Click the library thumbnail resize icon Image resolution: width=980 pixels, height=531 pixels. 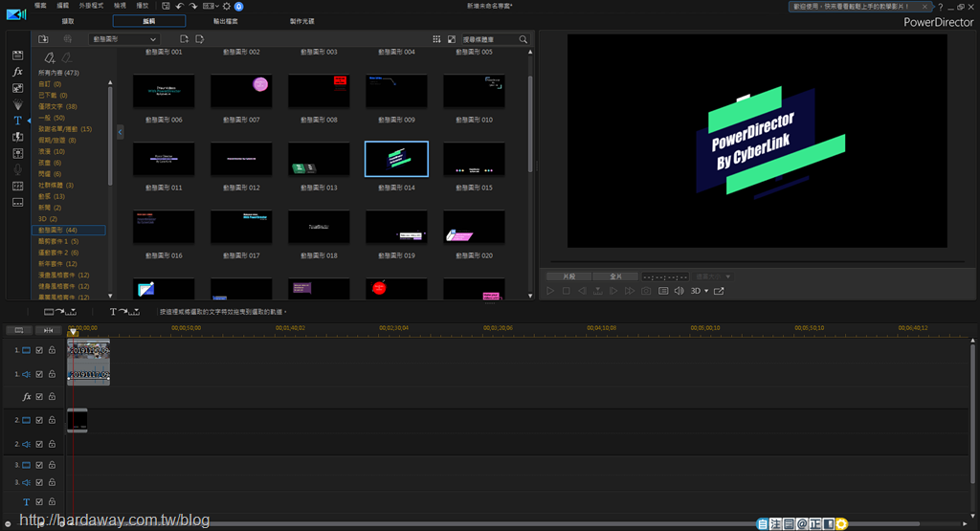(x=452, y=38)
